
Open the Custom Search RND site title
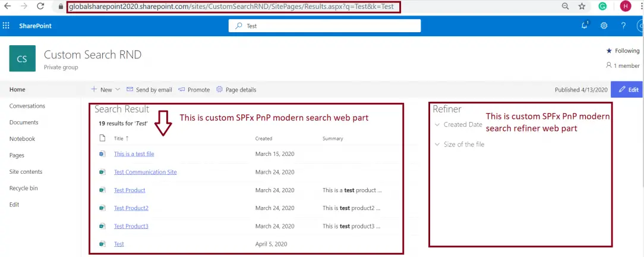coord(93,54)
